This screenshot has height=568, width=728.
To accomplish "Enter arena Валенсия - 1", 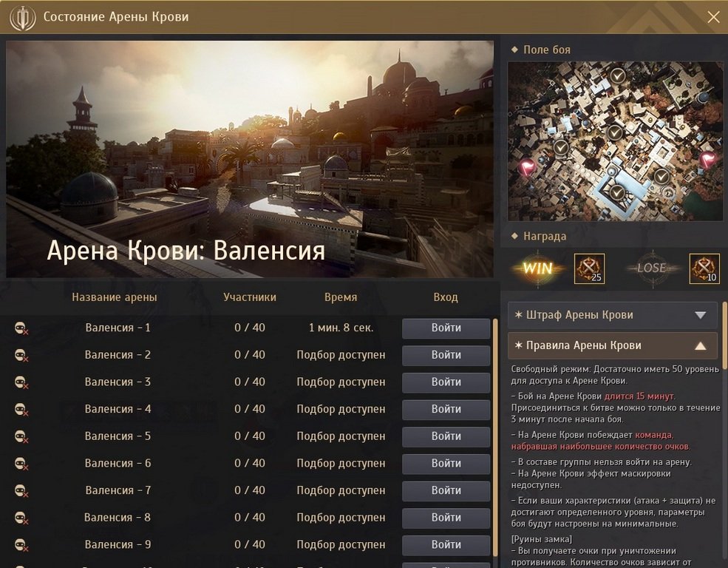I will [446, 328].
